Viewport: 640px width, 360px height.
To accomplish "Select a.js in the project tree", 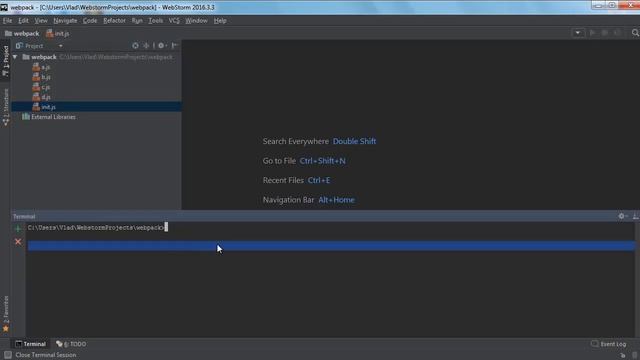I will pos(46,67).
